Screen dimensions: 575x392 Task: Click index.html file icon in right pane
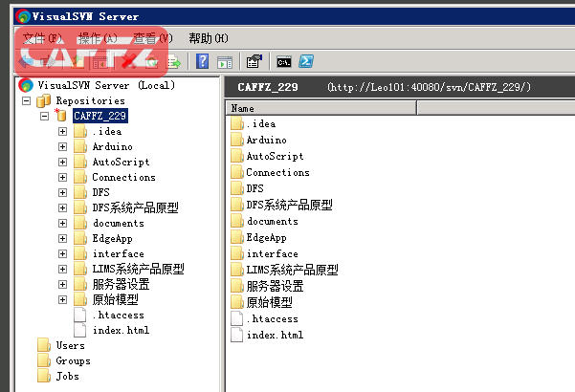click(237, 335)
